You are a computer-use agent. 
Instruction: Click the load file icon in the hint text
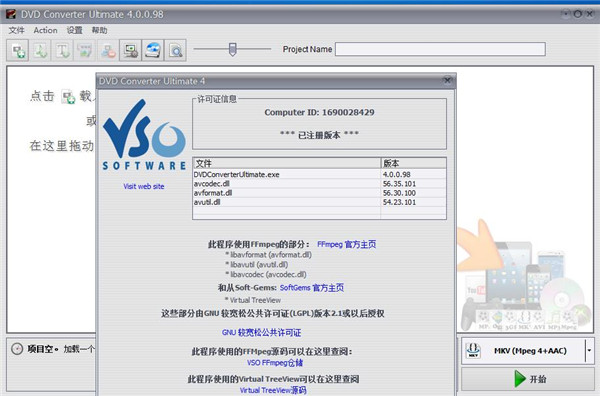(68, 97)
